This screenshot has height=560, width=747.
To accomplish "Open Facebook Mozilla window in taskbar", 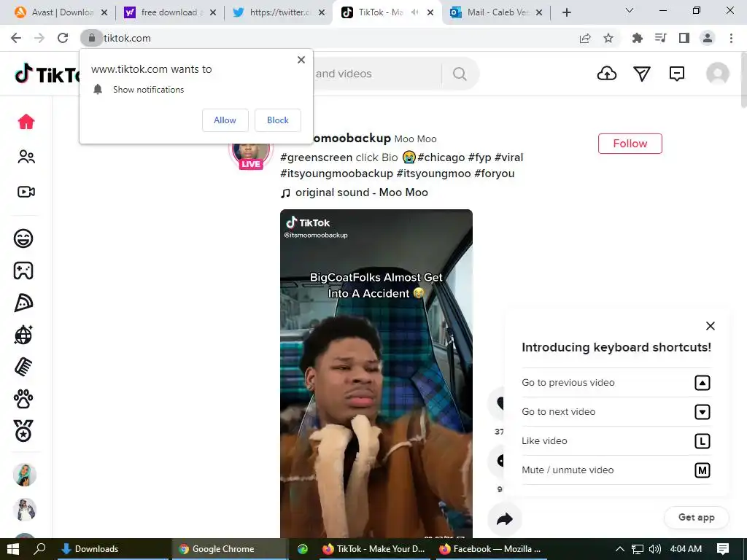I will tap(491, 549).
